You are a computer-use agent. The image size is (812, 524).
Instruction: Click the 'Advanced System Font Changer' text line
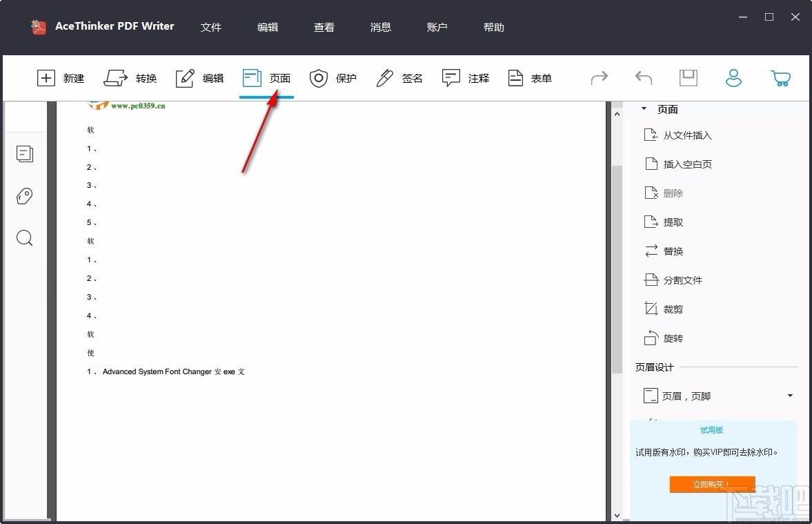pos(166,371)
